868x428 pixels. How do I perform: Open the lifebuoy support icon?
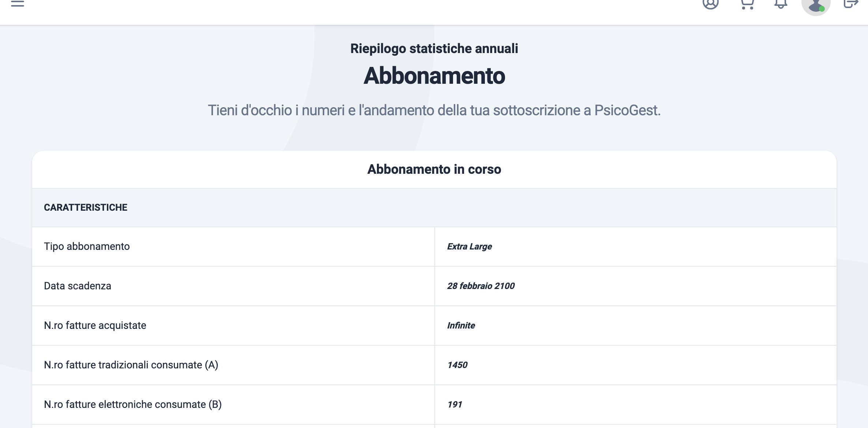coord(711,3)
